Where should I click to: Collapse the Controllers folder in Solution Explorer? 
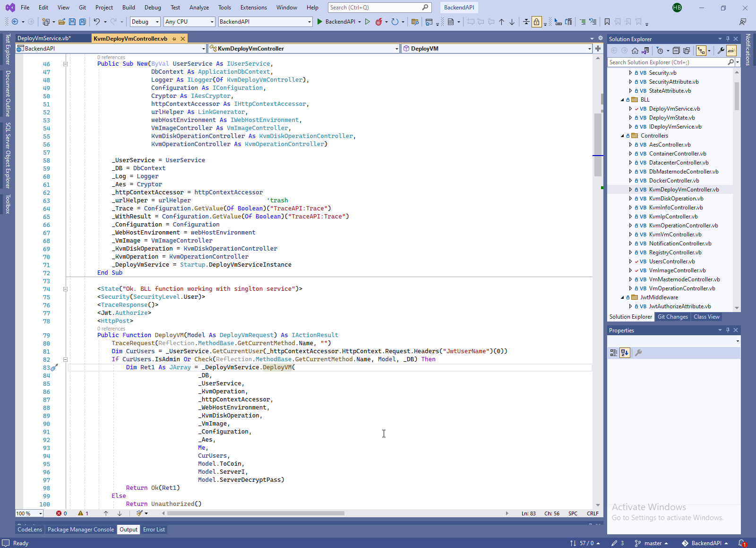click(622, 136)
